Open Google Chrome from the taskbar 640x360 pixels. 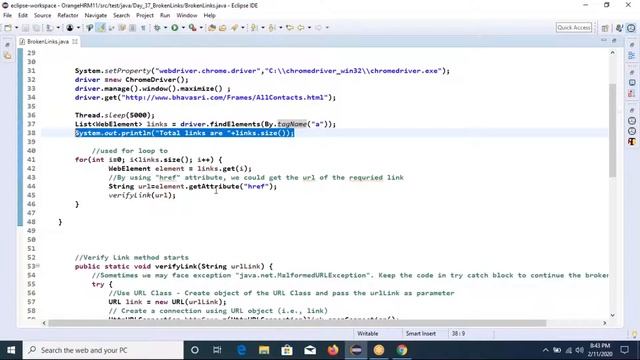click(402, 350)
